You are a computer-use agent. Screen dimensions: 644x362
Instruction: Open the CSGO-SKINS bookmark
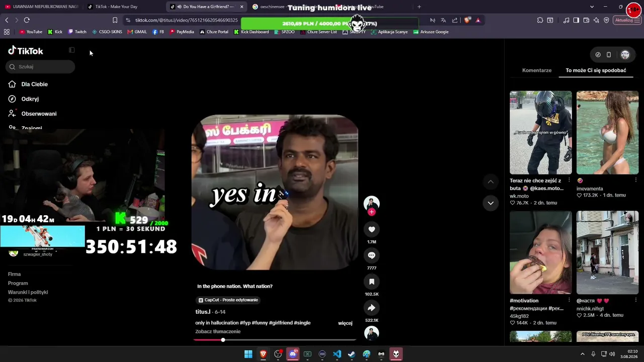(x=107, y=32)
